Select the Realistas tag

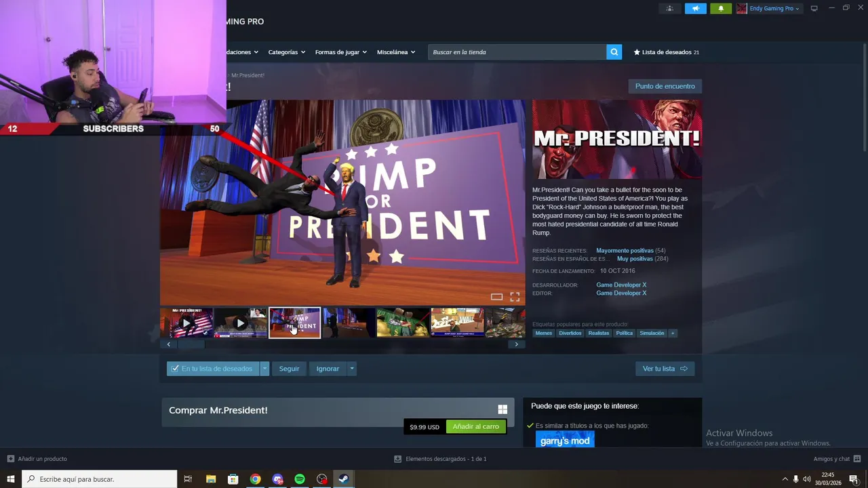pos(599,333)
